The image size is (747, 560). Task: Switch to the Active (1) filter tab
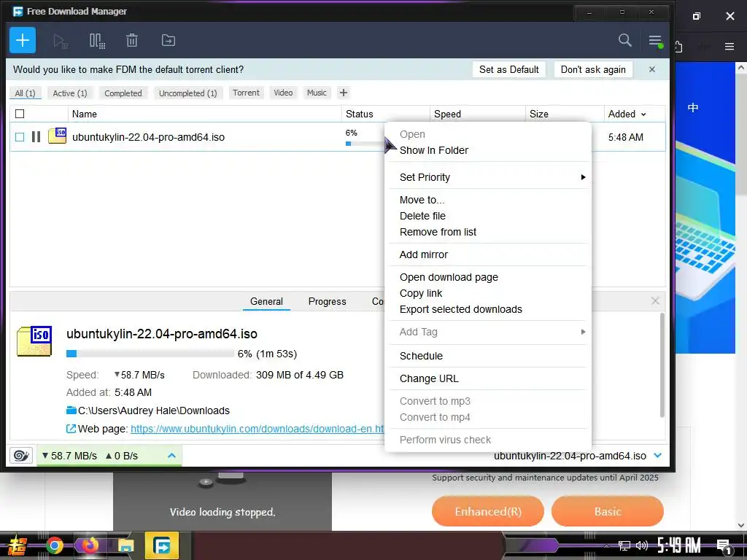[70, 93]
